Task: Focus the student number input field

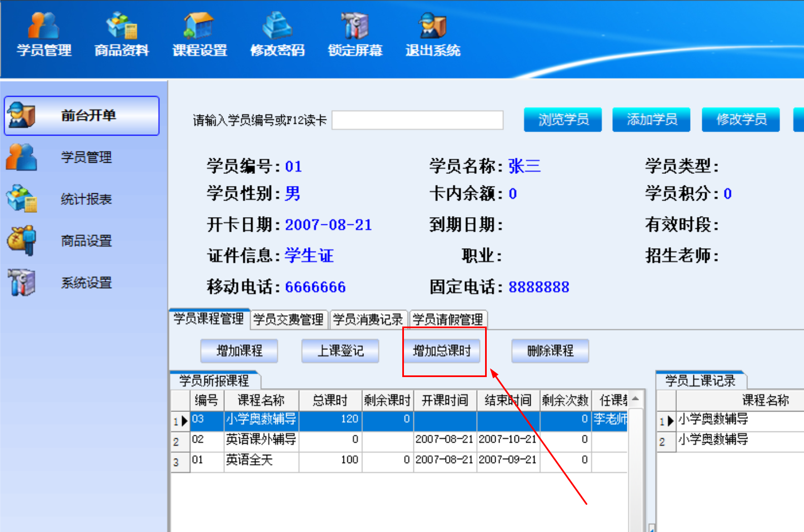Action: click(418, 120)
